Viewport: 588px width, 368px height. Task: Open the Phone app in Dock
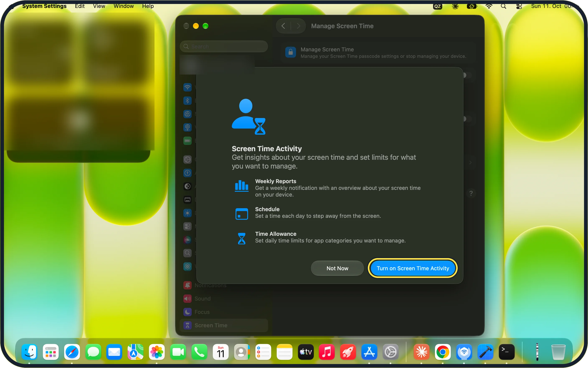click(x=199, y=352)
